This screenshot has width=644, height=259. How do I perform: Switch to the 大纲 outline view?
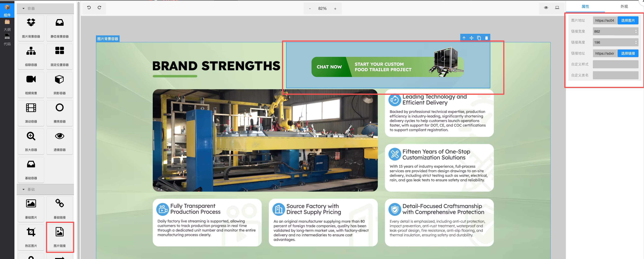click(7, 25)
